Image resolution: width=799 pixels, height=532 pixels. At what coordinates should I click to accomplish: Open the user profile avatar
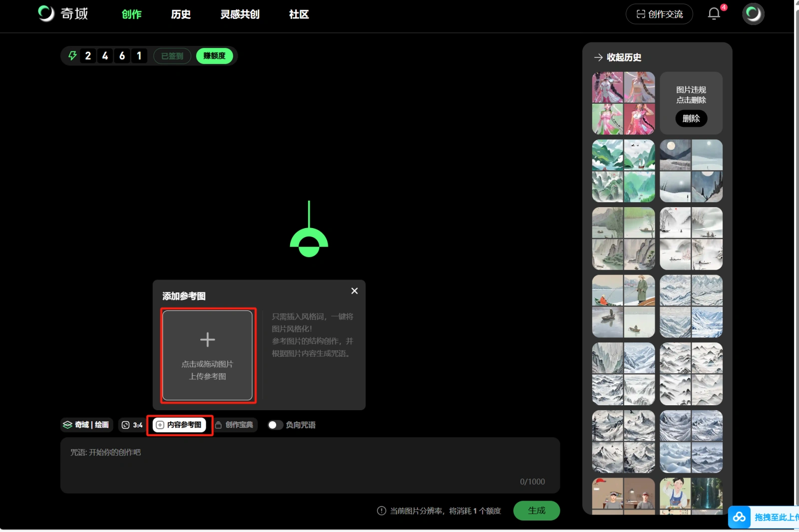[753, 14]
